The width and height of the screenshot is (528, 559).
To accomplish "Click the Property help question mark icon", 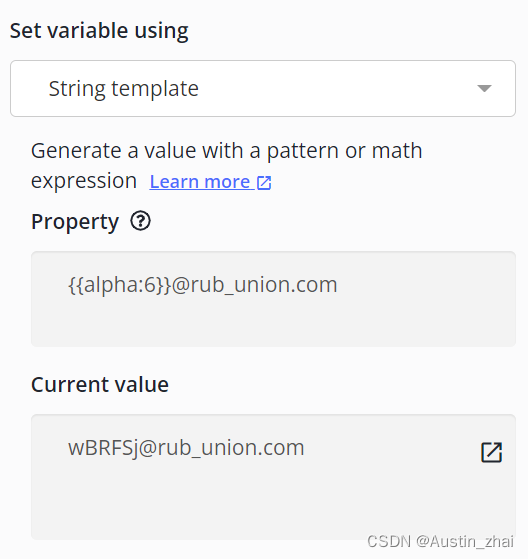I will point(140,221).
